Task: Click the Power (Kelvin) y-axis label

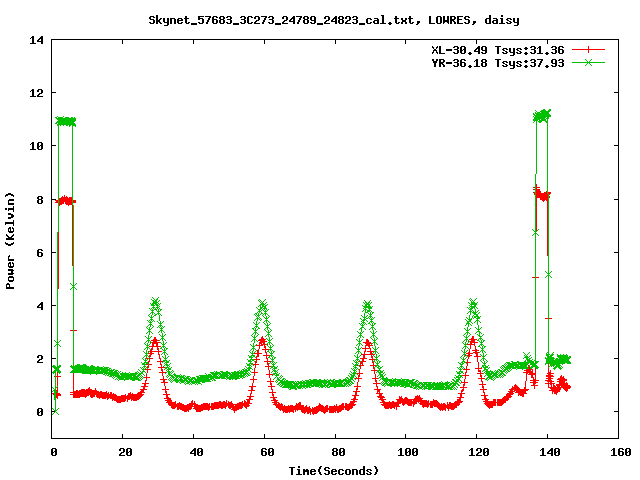Action: click(10, 241)
